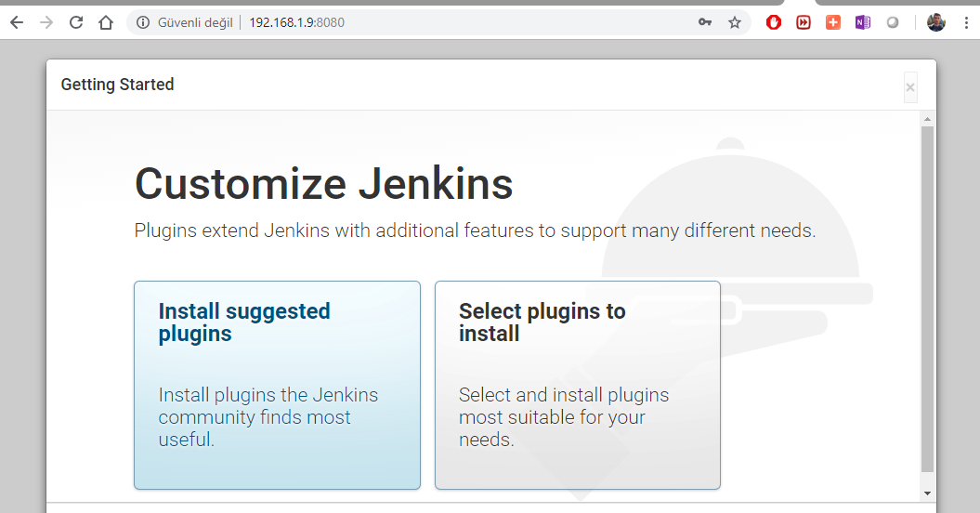Open the red stop-hand adblock extension
980x513 pixels.
point(774,22)
